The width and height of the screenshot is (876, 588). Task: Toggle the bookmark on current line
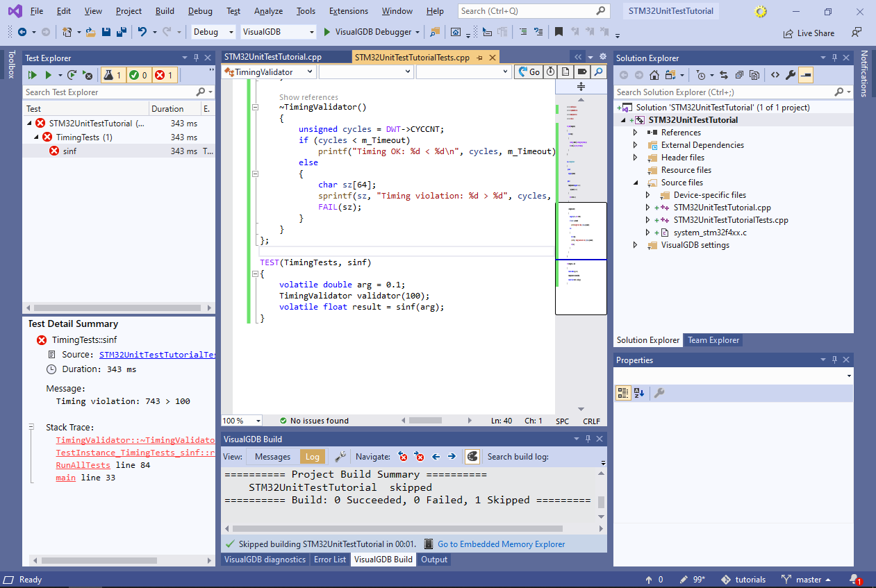pos(559,32)
